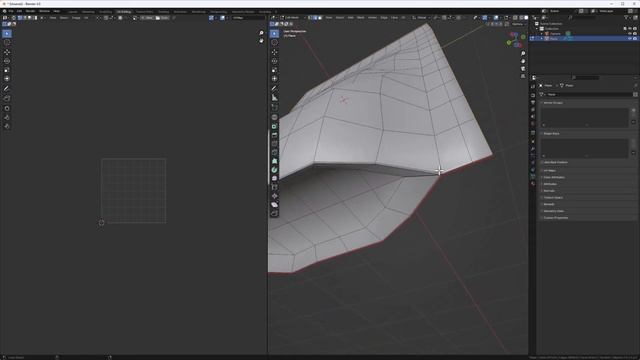
Task: Select the Rotate tool in UV editor toolbar
Action: coord(7,61)
